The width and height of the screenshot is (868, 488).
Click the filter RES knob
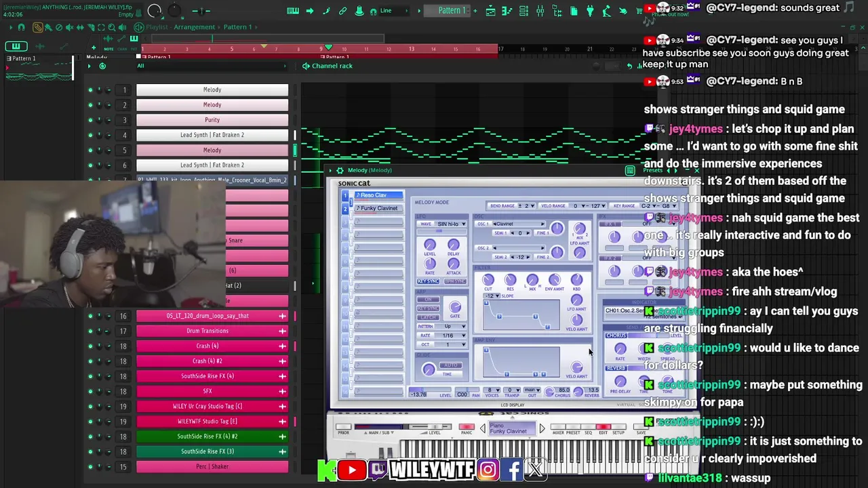510,279
